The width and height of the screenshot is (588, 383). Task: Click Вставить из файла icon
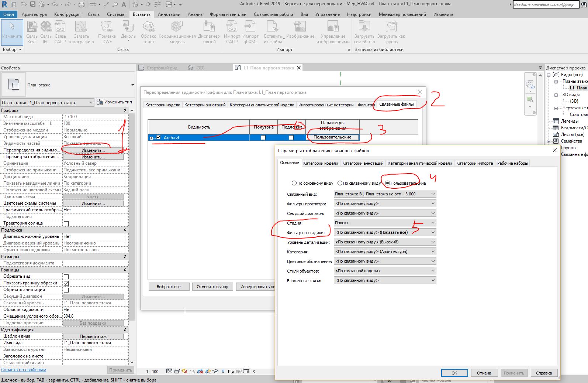pyautogui.click(x=273, y=27)
